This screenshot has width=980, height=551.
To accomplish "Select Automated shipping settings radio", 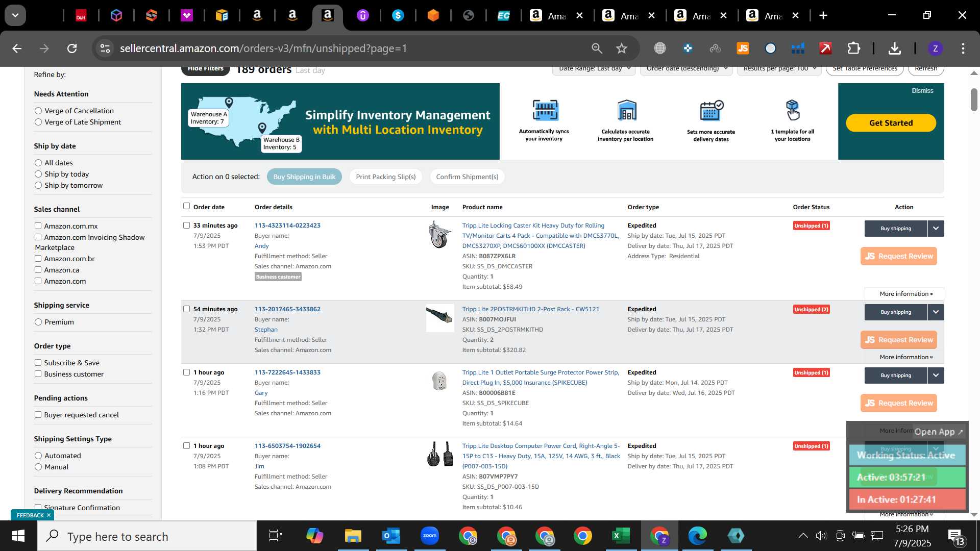I will point(38,456).
